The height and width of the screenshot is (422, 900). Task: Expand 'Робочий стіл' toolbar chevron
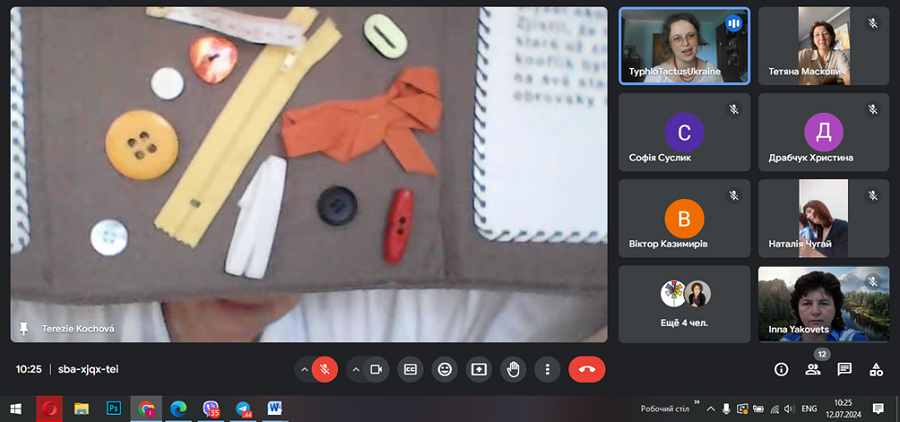[x=697, y=403]
